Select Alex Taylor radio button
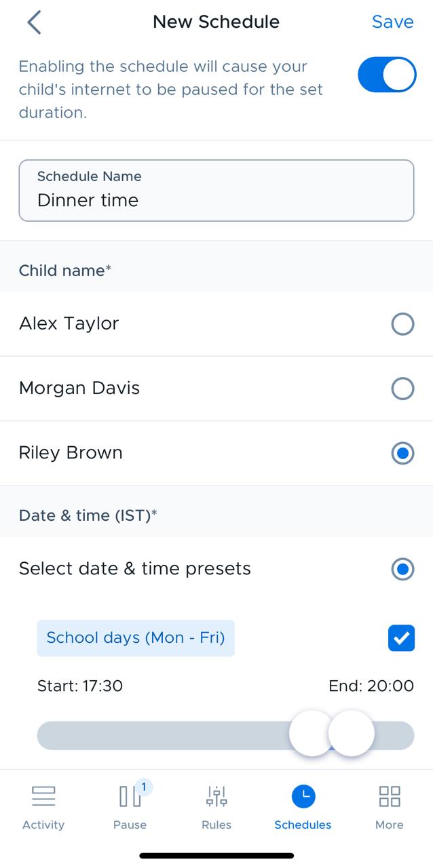The width and height of the screenshot is (433, 868). tap(402, 324)
